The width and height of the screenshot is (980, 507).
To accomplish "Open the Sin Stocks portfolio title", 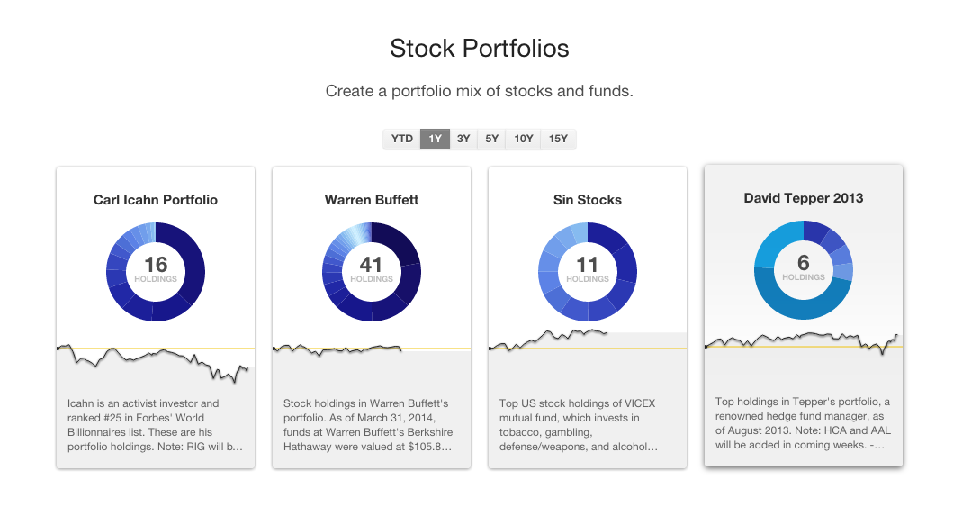I will pyautogui.click(x=588, y=200).
